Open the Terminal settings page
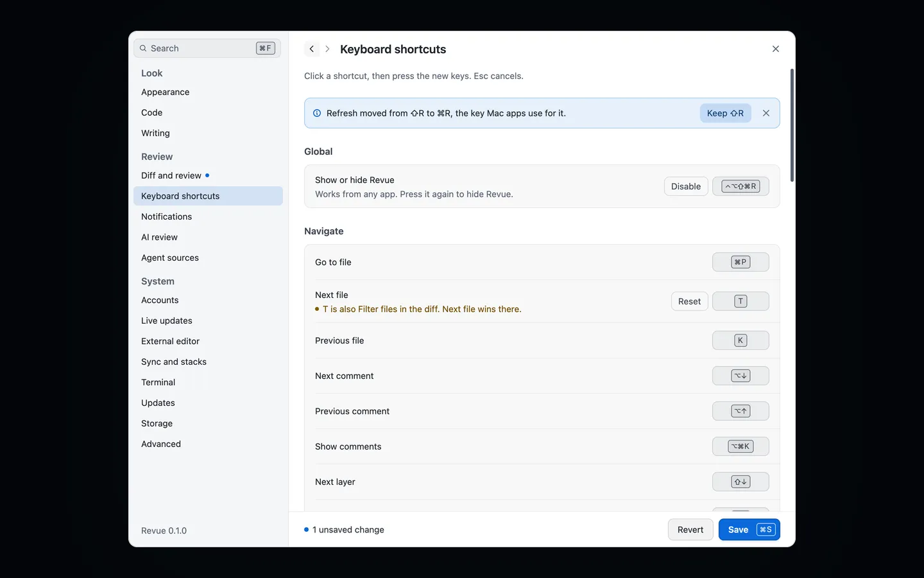This screenshot has height=578, width=924. point(208,382)
